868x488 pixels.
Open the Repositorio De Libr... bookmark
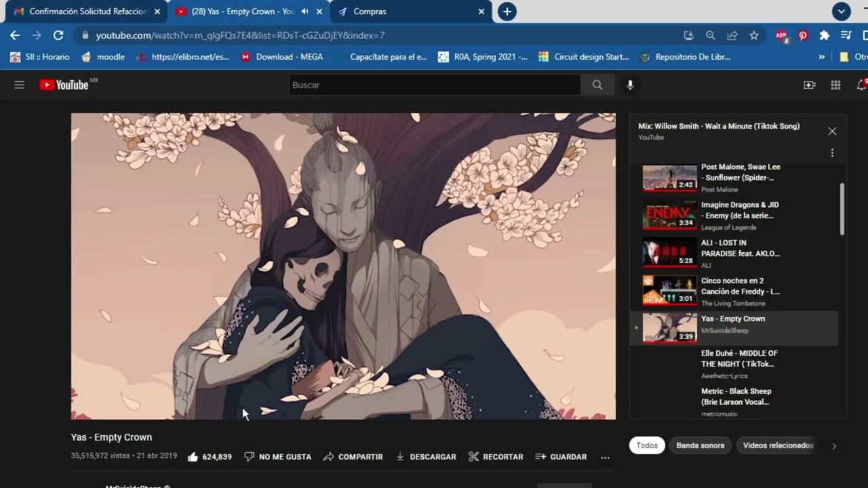pos(685,57)
